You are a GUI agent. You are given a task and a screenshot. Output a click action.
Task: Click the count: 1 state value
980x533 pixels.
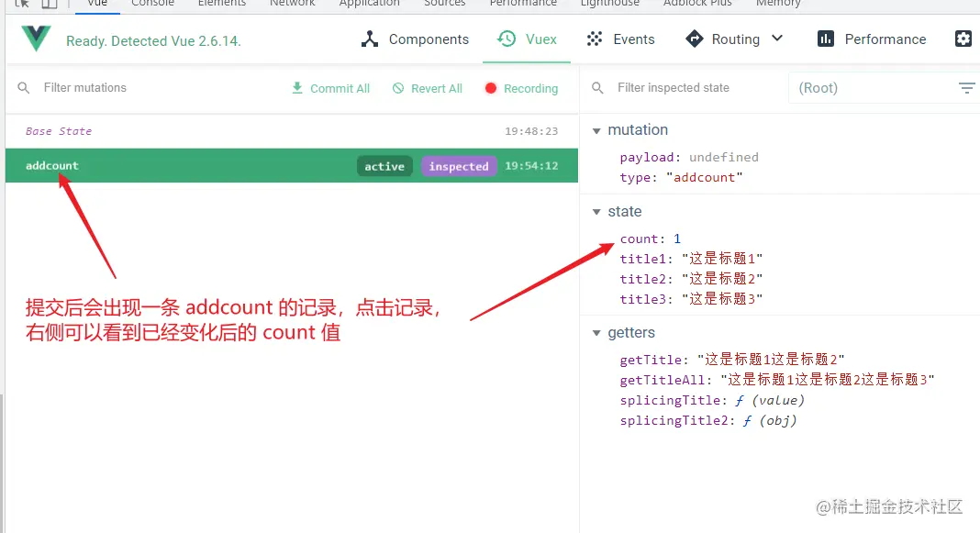click(650, 239)
